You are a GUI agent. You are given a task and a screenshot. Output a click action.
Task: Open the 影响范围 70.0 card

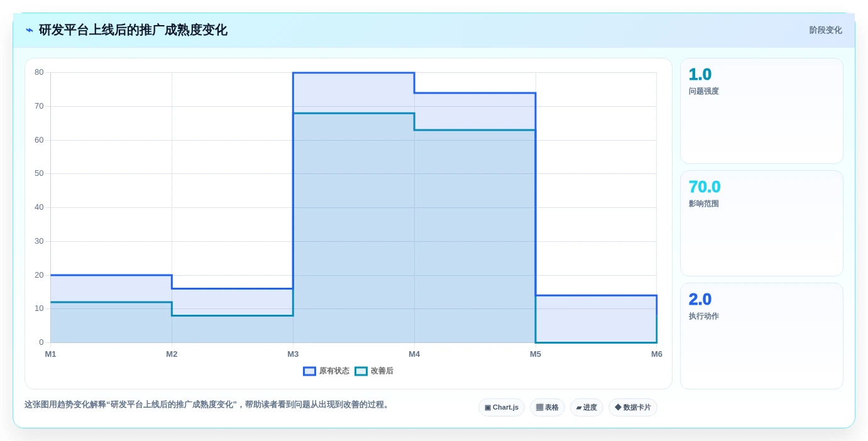[x=762, y=224]
